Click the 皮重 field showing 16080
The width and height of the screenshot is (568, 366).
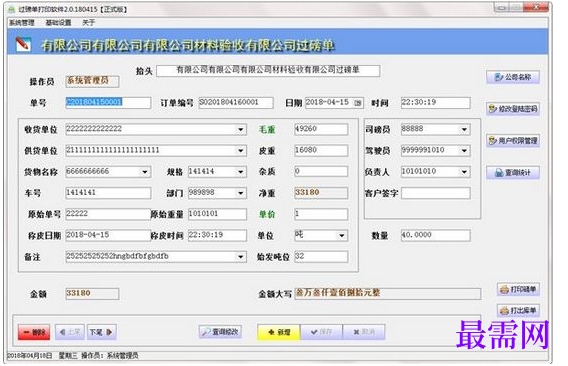pyautogui.click(x=321, y=150)
